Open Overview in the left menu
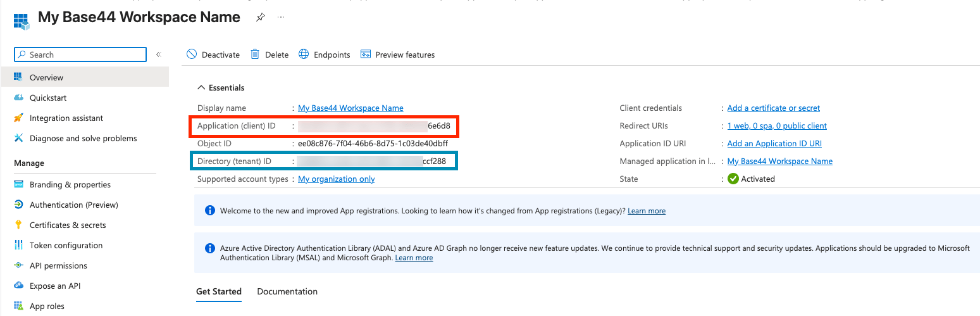 84,77
